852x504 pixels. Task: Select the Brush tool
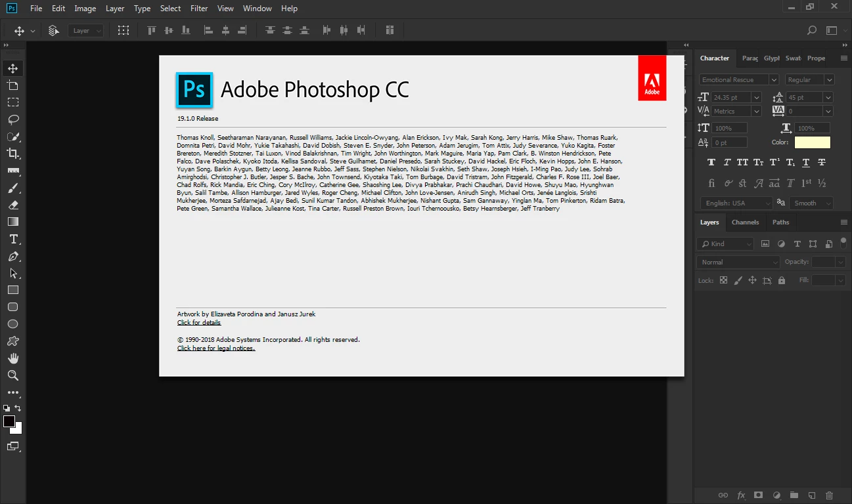click(13, 188)
